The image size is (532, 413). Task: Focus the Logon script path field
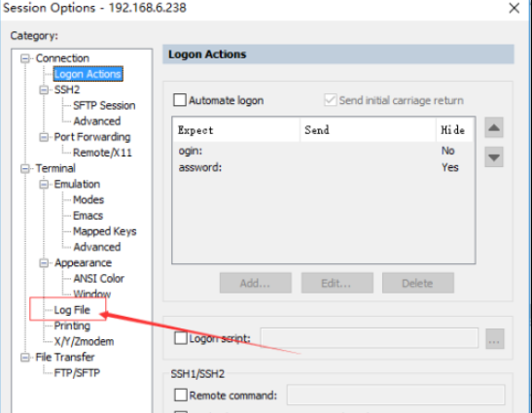click(370, 338)
